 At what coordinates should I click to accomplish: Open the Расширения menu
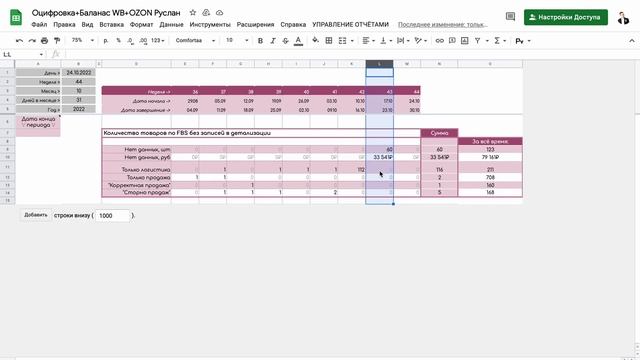(255, 24)
